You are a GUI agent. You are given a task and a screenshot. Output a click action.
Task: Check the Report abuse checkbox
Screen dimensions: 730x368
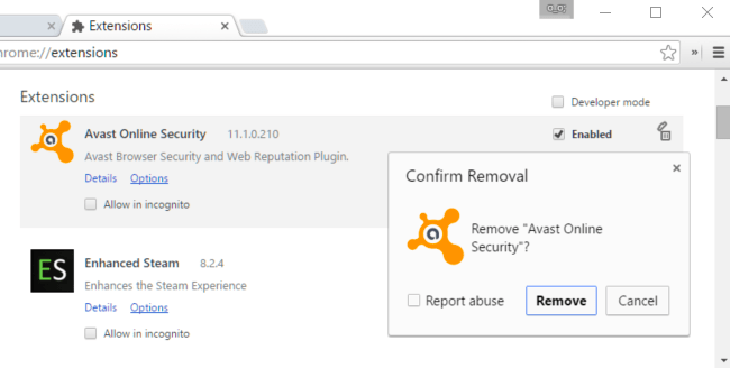[414, 300]
